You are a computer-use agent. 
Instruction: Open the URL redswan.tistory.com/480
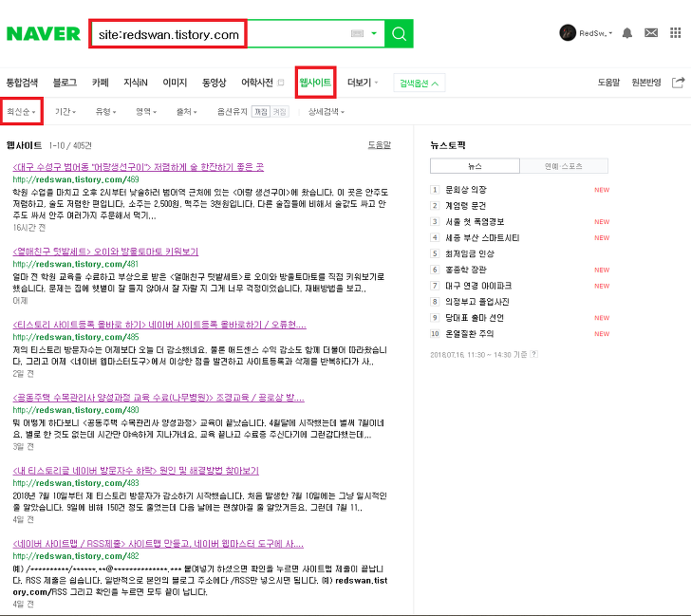(x=76, y=410)
